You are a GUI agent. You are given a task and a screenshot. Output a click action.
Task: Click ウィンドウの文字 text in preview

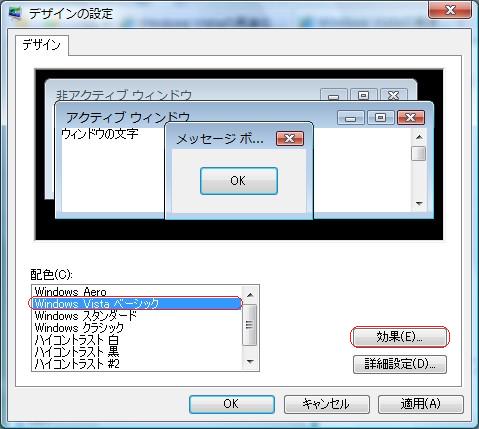(x=100, y=134)
